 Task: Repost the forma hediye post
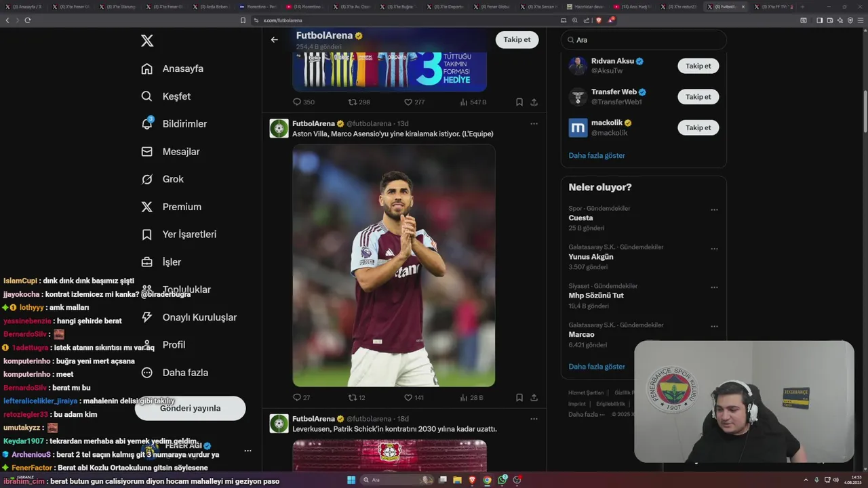click(x=352, y=102)
